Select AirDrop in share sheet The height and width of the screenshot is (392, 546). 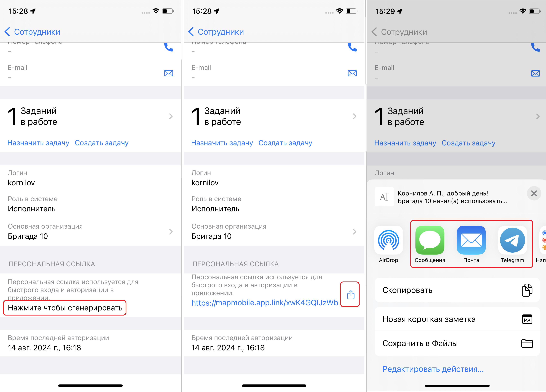[389, 240]
